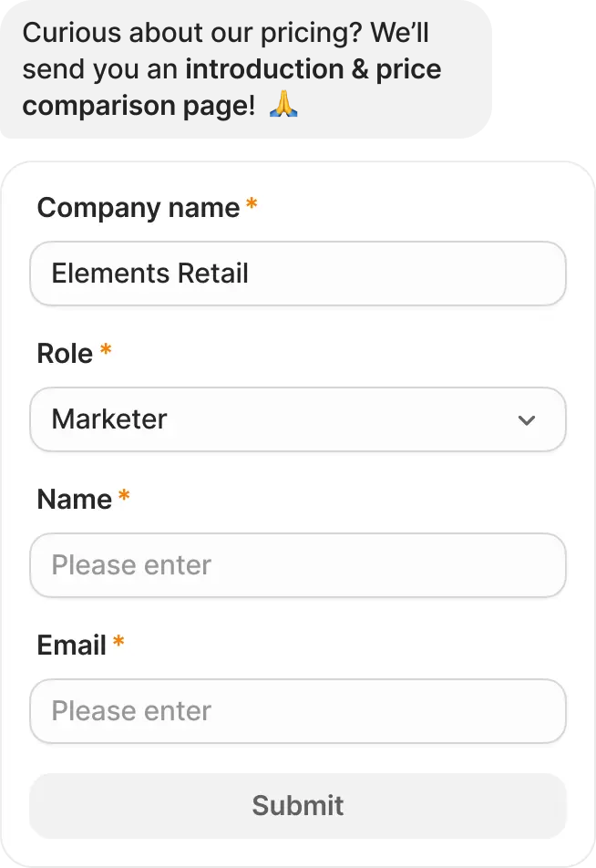Click the Marketer value in the selector
Viewport: 596px width, 868px height.
[109, 419]
